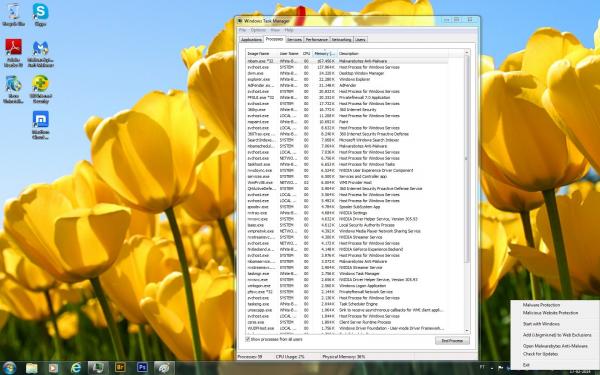Select the dwm.exe Desktop Window Manager row

click(347, 73)
